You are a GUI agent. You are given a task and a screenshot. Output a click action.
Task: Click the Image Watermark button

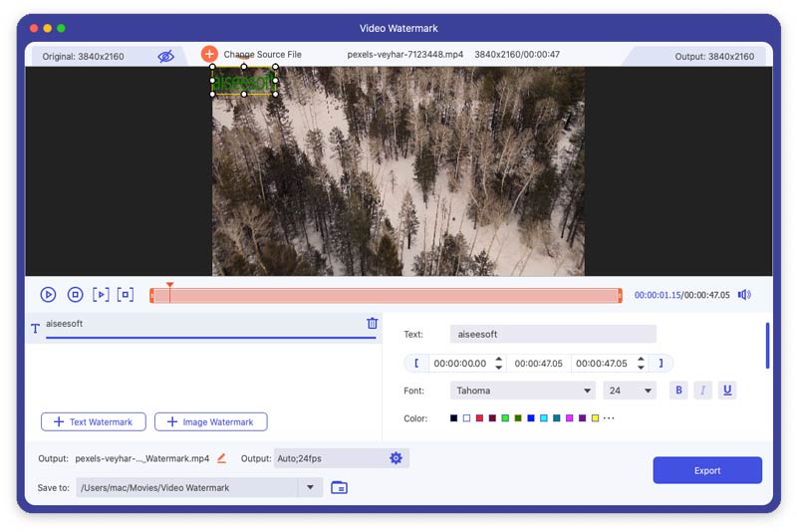(x=211, y=422)
